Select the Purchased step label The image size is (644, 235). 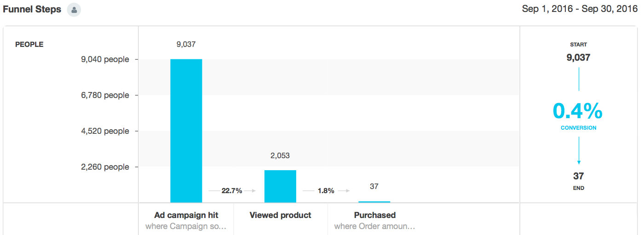click(x=374, y=215)
